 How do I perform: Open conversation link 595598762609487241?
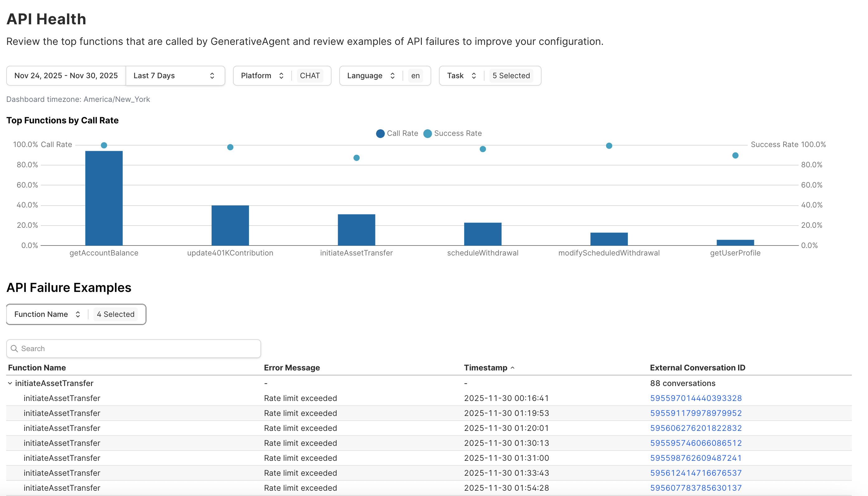click(x=696, y=458)
